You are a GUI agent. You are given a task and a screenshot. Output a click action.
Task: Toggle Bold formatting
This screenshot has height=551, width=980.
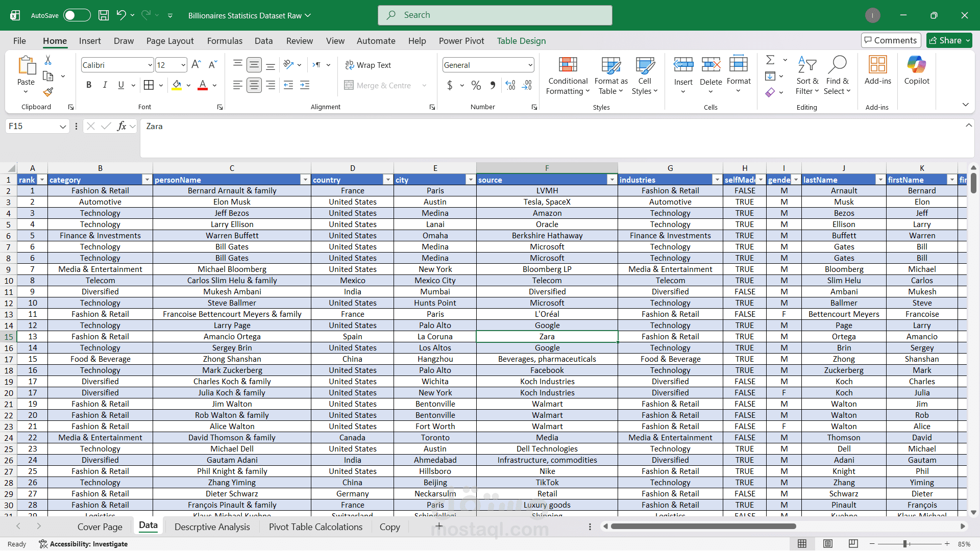pos(89,85)
